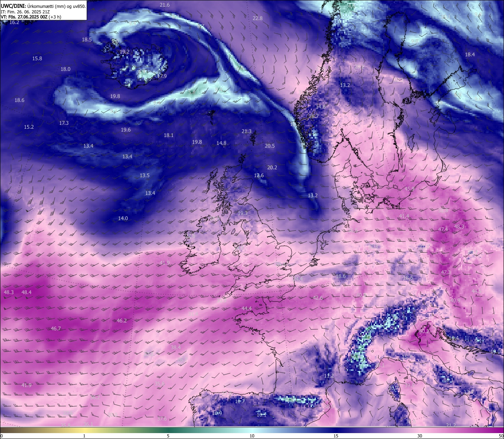Click the '5' tick label on the colorbar
Viewport: 504px width, 439px height.
click(168, 436)
